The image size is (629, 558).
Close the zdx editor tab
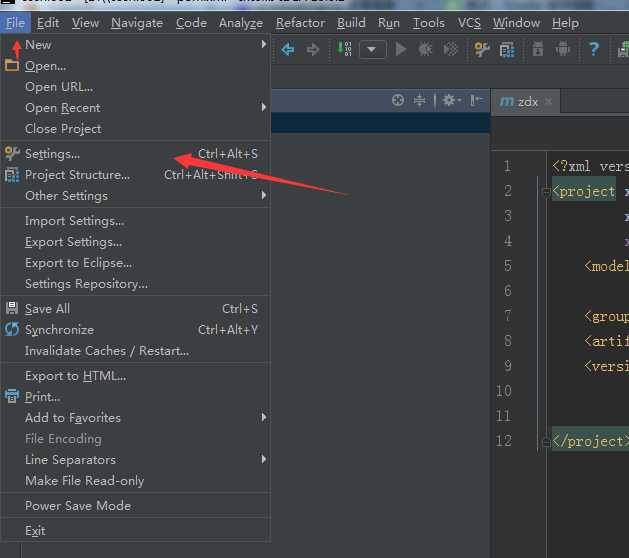(548, 101)
